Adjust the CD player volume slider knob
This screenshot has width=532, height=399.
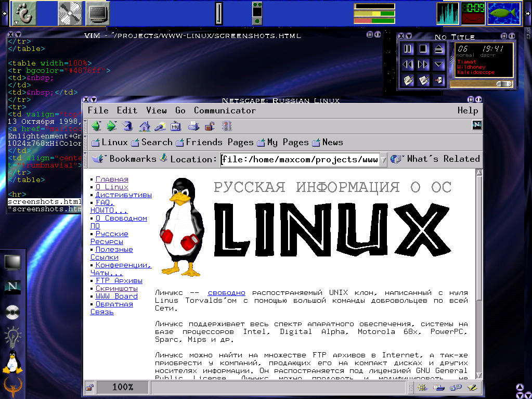pyautogui.click(x=504, y=83)
